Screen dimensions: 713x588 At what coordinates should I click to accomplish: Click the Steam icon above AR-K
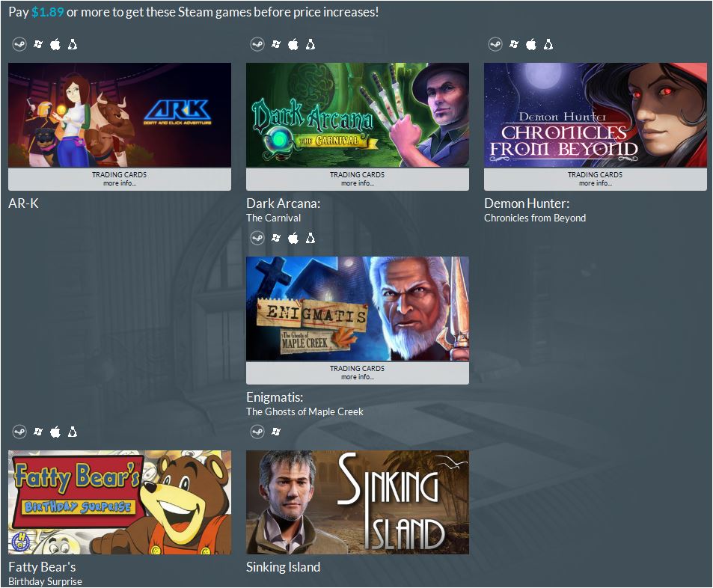pos(19,45)
